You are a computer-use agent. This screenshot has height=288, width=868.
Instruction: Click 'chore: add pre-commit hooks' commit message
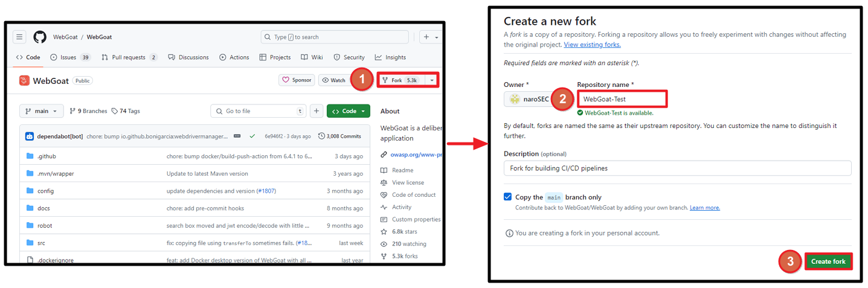click(205, 208)
